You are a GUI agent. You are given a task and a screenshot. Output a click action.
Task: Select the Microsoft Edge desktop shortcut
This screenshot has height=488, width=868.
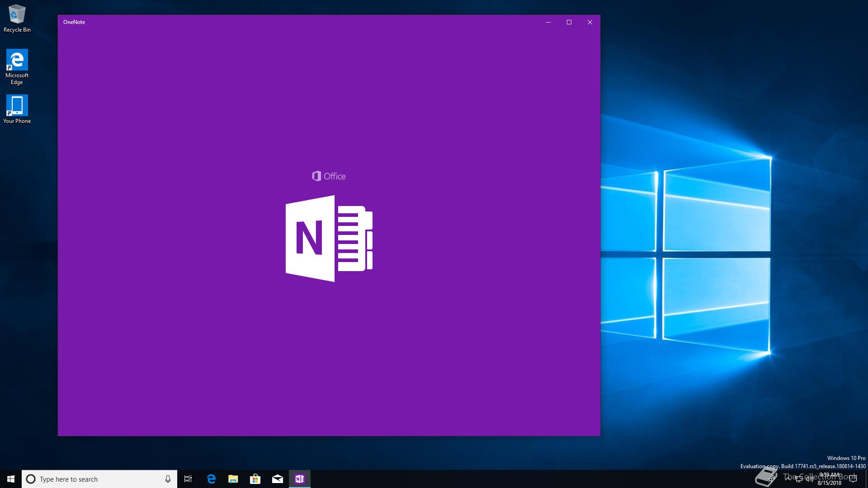click(17, 67)
